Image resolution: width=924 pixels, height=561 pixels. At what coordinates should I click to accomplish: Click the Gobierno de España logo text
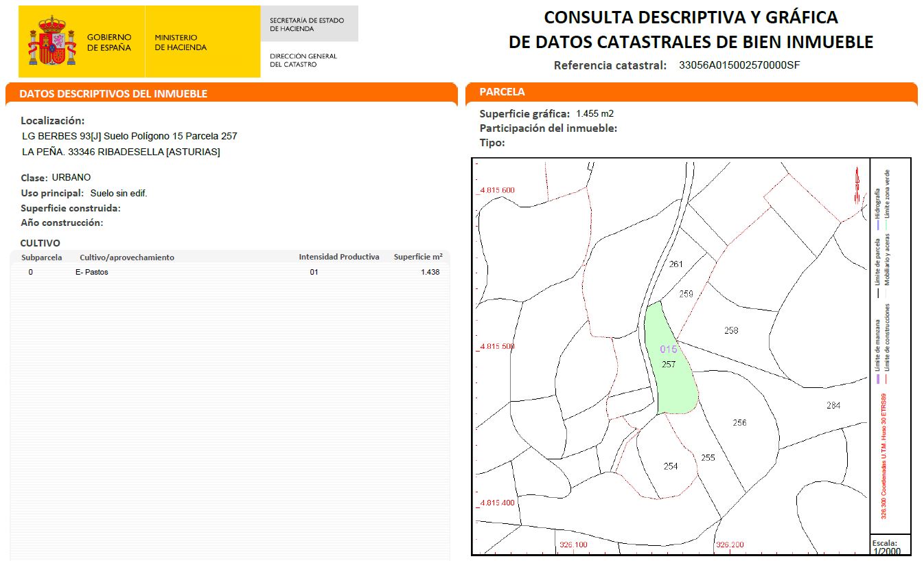pyautogui.click(x=109, y=43)
